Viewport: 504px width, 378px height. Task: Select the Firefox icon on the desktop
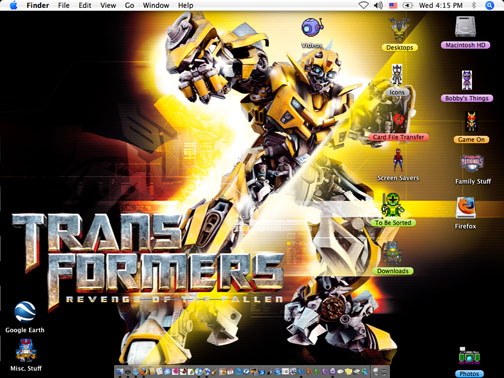pyautogui.click(x=466, y=207)
